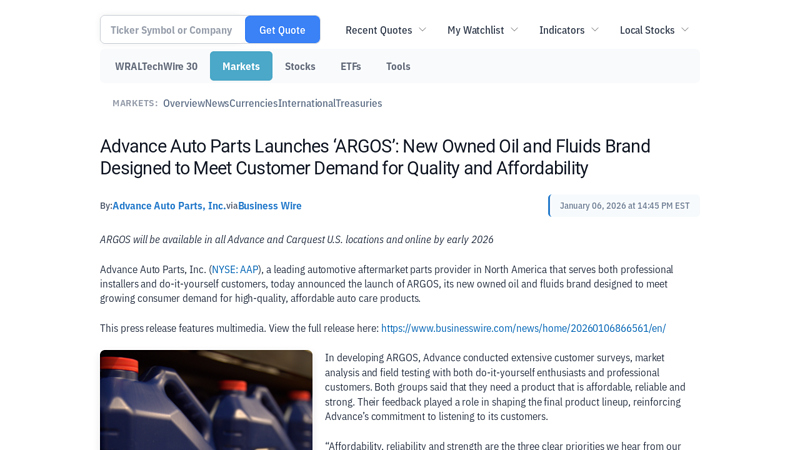The height and width of the screenshot is (450, 800).
Task: Expand the Indicators dropdown menu
Action: tap(568, 30)
